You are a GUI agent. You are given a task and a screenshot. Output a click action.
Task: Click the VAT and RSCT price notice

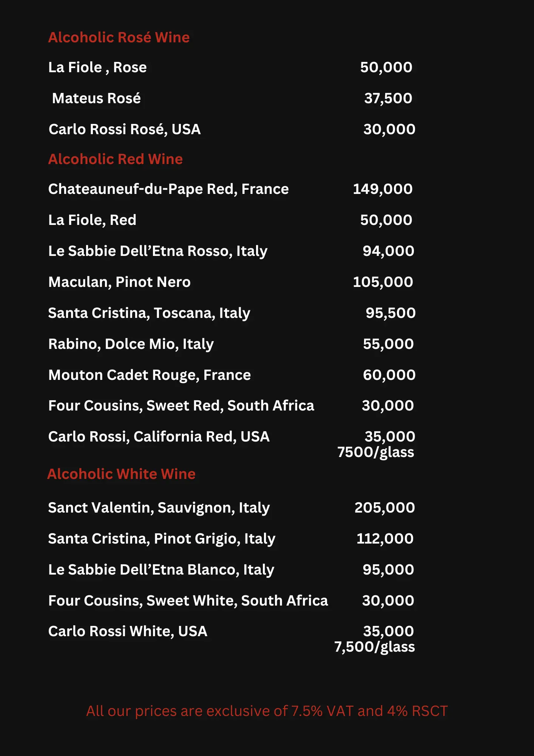(267, 711)
